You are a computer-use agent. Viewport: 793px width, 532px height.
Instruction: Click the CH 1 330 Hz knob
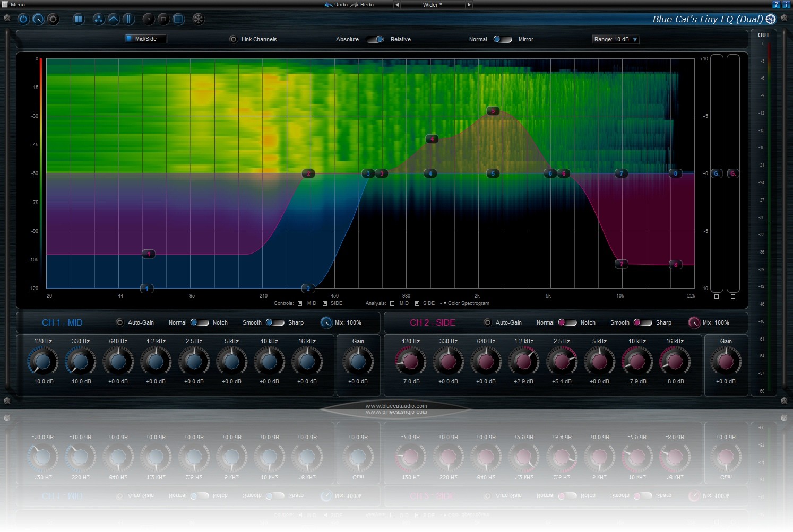point(80,362)
